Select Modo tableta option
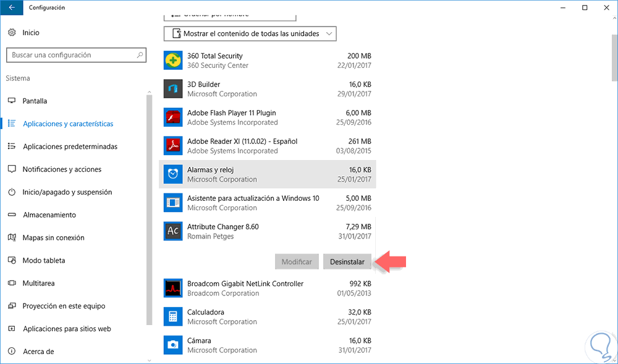This screenshot has height=364, width=618. (x=44, y=260)
